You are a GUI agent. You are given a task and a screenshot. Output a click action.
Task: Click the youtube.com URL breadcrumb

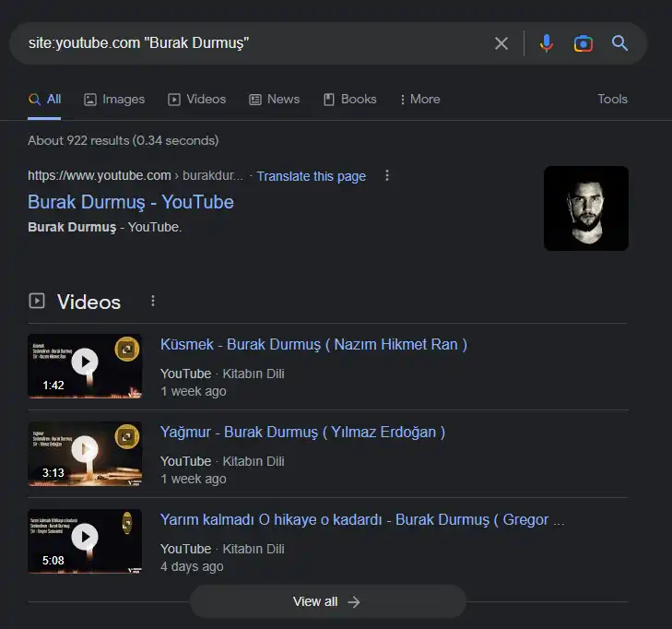click(136, 176)
